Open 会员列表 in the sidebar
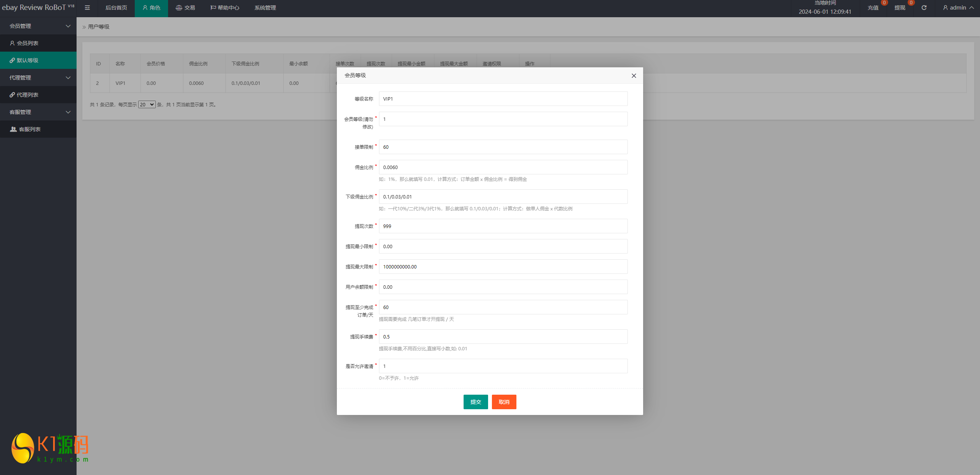This screenshot has width=980, height=475. (x=38, y=43)
